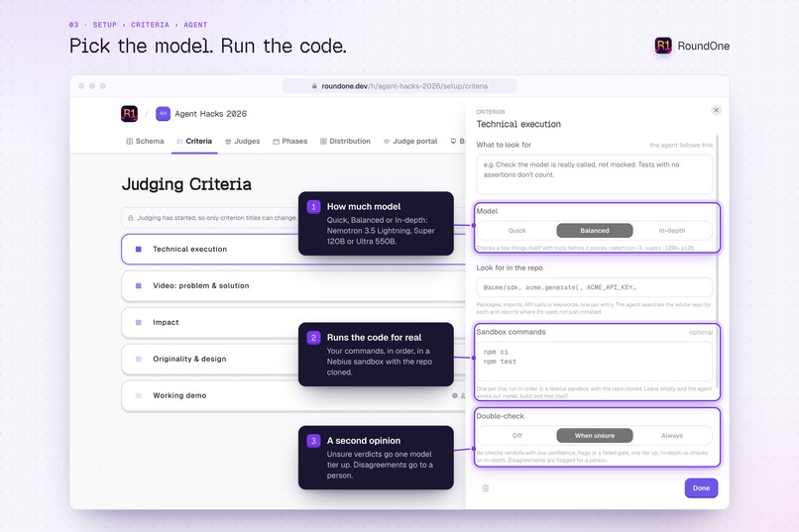
Task: Open the Working demo criterion row
Action: click(x=293, y=395)
